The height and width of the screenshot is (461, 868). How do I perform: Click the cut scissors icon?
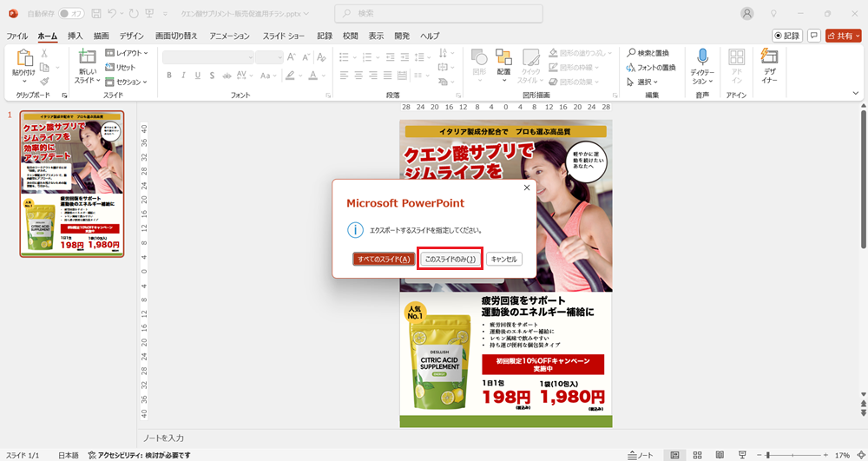click(x=44, y=54)
